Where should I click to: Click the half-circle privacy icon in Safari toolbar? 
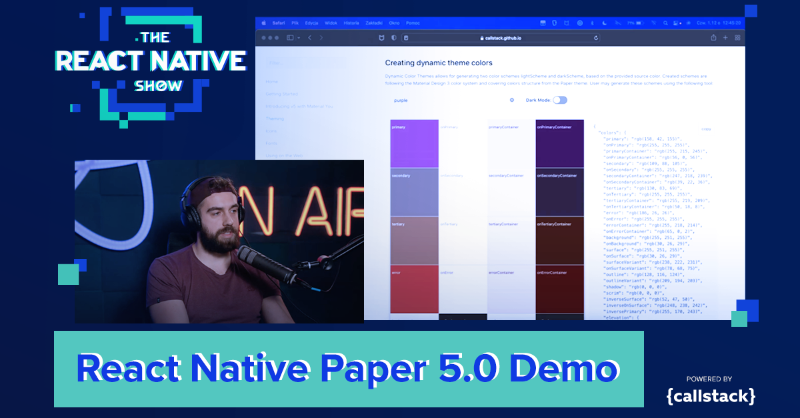click(x=394, y=38)
